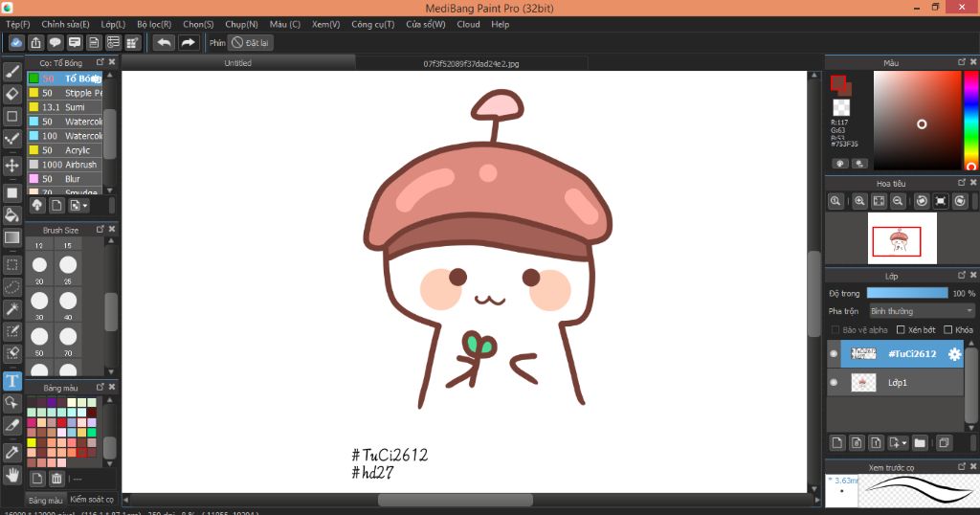Choose the Gradient tool
Viewport: 980px width, 515px height.
(11, 237)
